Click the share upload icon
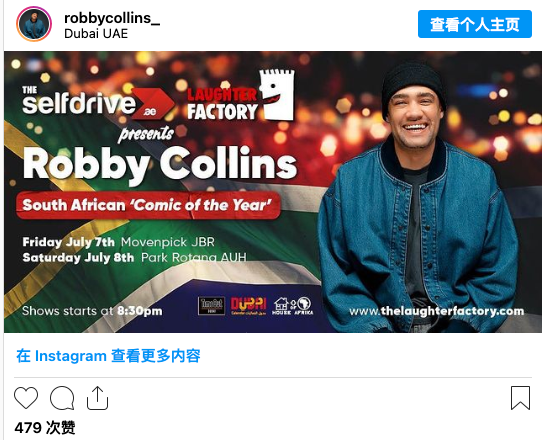This screenshot has height=440, width=542. point(97,398)
